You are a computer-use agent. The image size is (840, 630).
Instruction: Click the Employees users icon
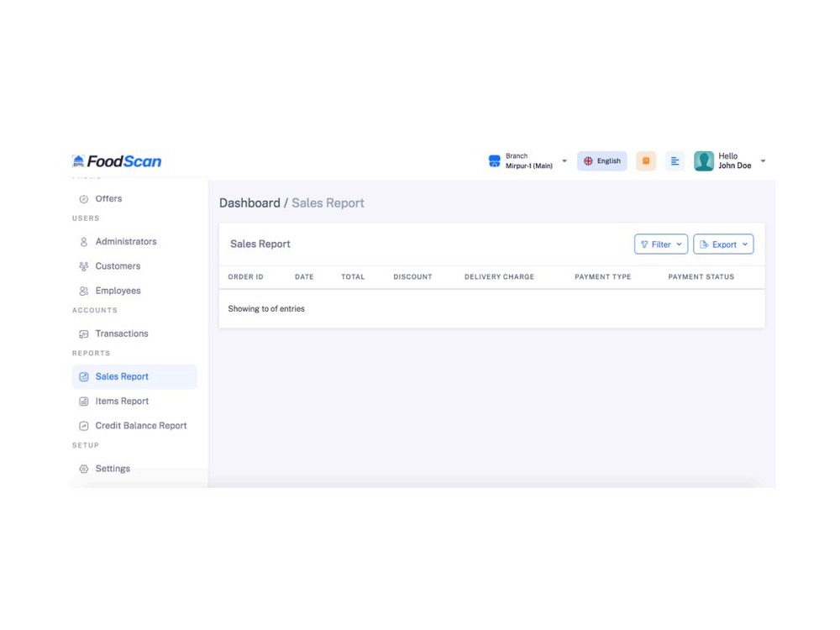click(x=83, y=291)
